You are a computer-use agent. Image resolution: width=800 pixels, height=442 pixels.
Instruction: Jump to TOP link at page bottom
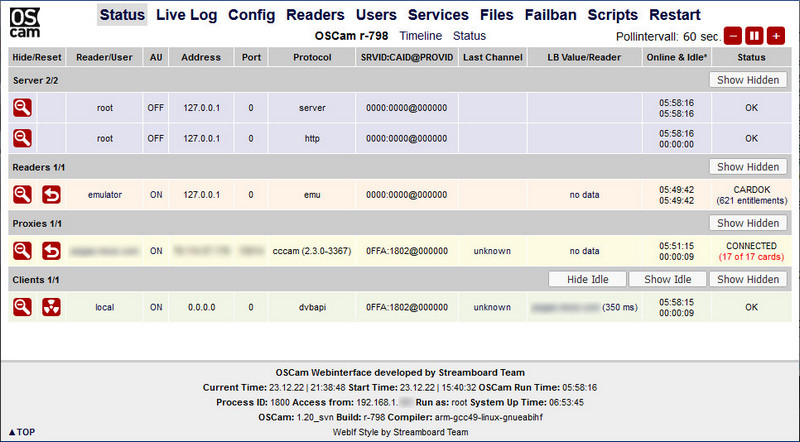[x=22, y=432]
